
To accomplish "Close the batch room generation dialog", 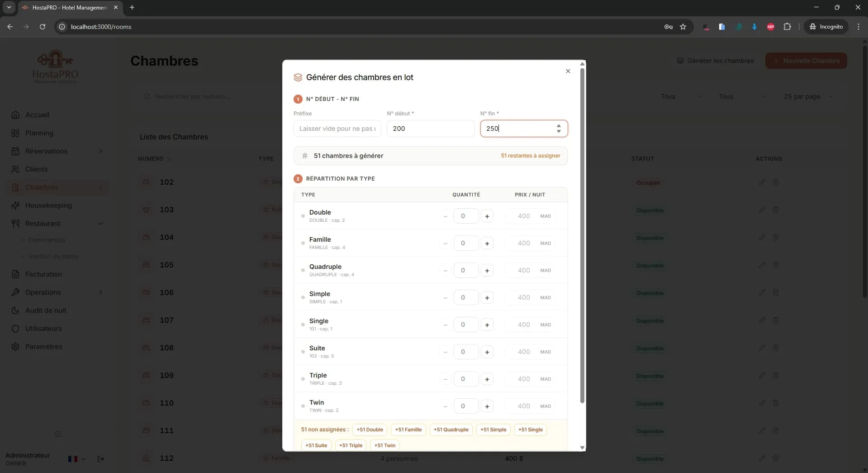I will click(x=568, y=71).
